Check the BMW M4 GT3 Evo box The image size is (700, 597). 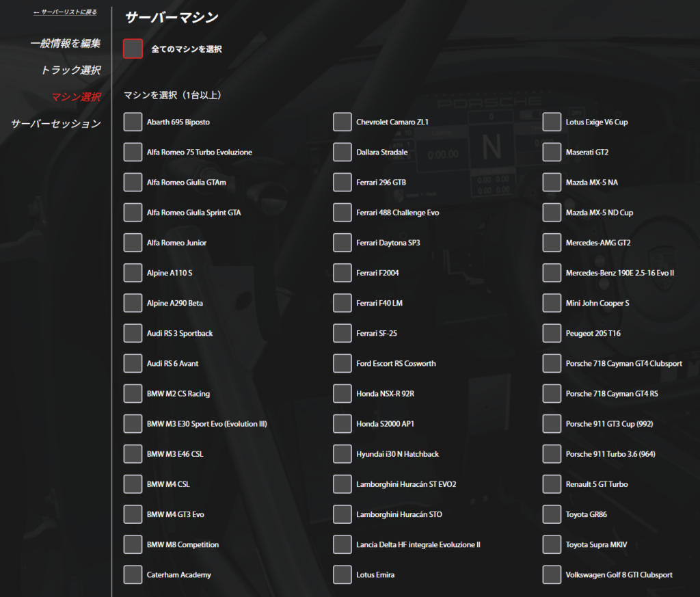133,514
